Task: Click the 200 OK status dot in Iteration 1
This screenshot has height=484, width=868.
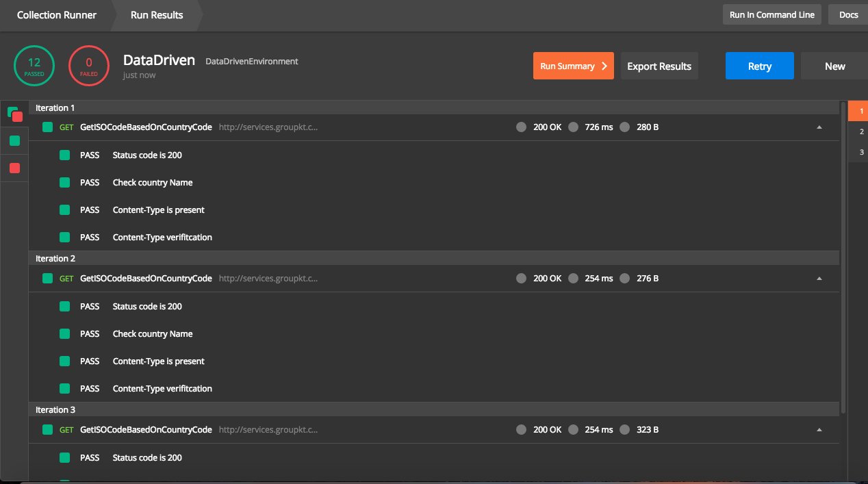Action: coord(521,127)
